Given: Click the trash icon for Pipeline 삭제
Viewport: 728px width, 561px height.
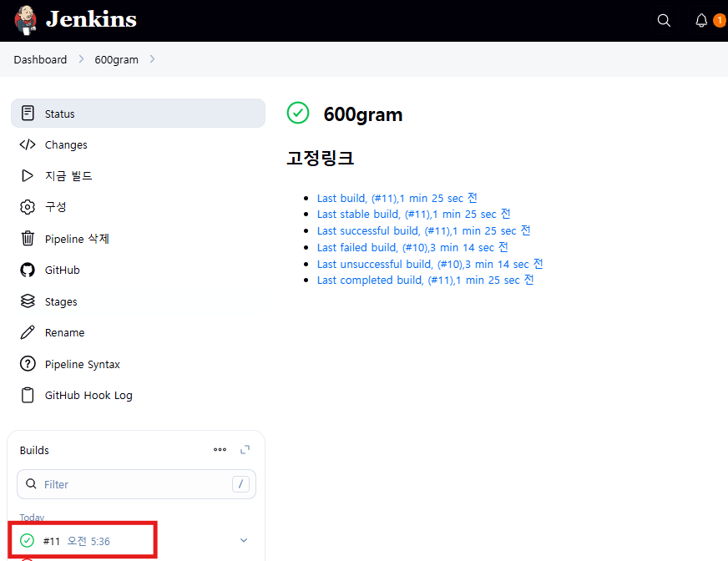Looking at the screenshot, I should pos(28,238).
